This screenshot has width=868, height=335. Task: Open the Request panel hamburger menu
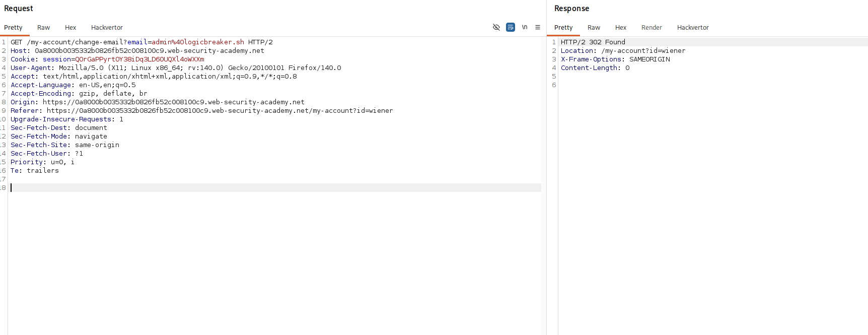tap(538, 27)
